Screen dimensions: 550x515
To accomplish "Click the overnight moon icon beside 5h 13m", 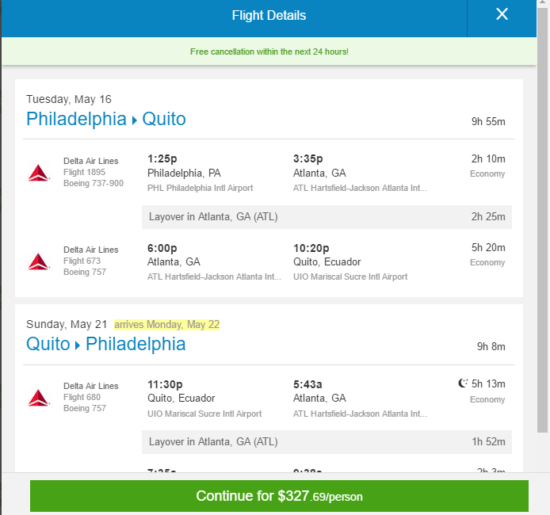I will pyautogui.click(x=463, y=383).
